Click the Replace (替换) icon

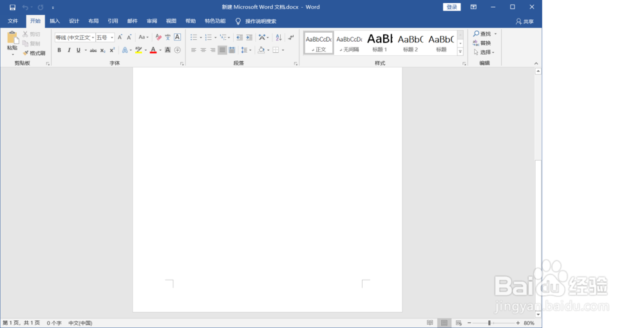pyautogui.click(x=476, y=43)
